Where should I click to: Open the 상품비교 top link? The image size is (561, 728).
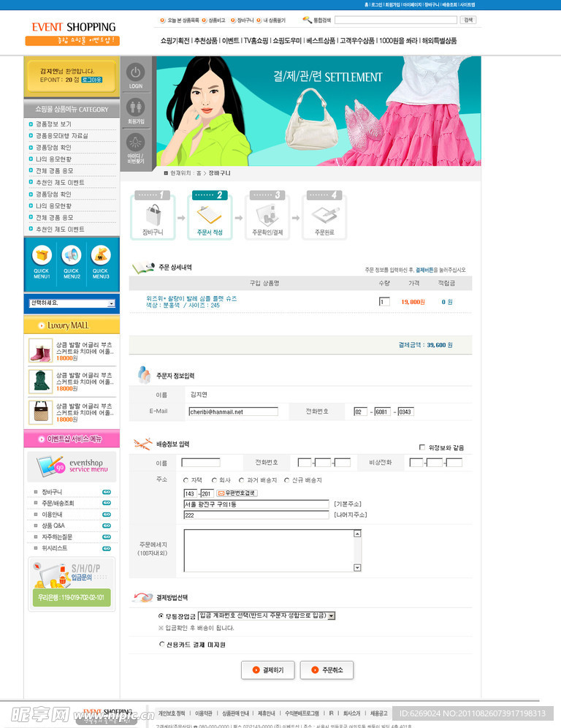coord(217,20)
